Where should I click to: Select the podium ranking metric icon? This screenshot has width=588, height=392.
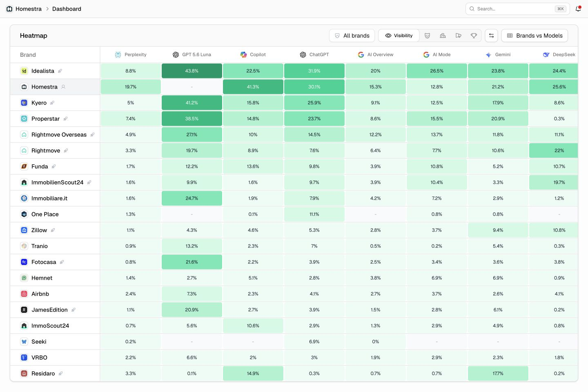click(x=443, y=36)
